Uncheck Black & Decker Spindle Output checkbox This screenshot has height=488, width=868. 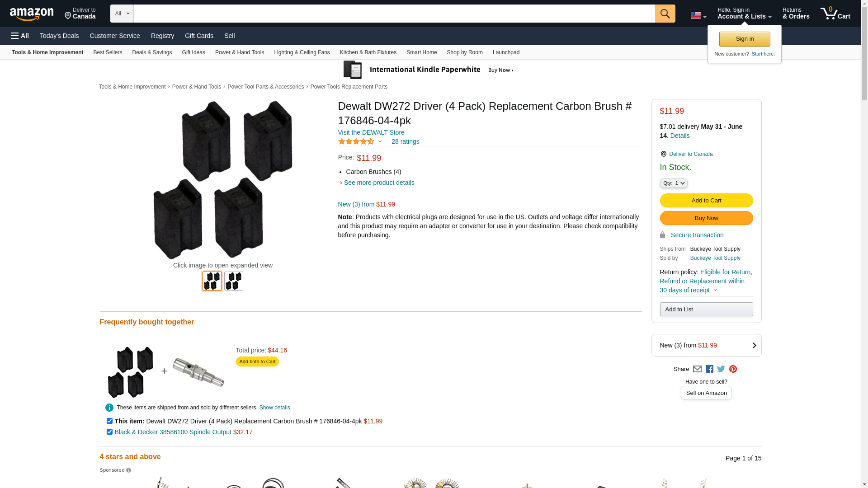click(109, 432)
